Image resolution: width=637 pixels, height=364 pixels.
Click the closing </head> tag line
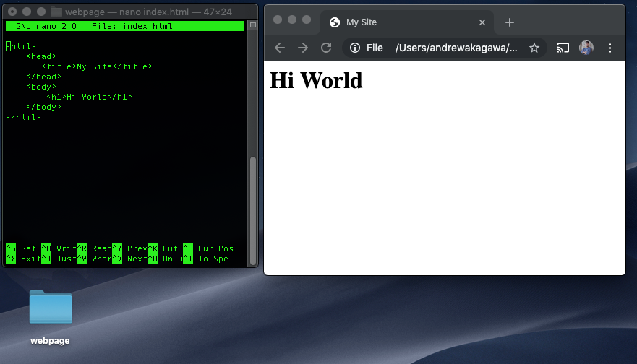(x=43, y=77)
